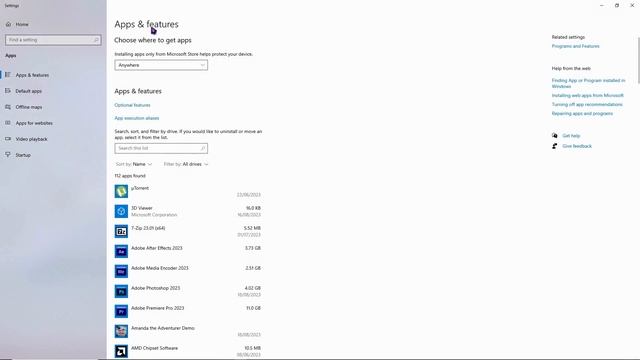This screenshot has height=360, width=640.
Task: Open Programs and Features link
Action: tap(576, 46)
